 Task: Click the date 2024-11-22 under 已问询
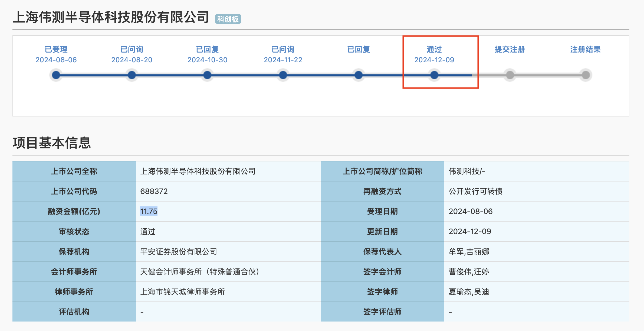[x=283, y=60]
